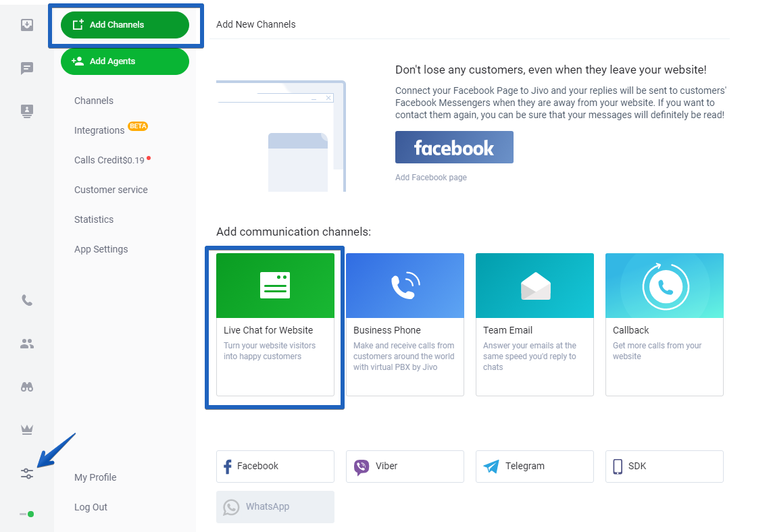Click the Facebook 'f' logo icon
Image resolution: width=771 pixels, height=532 pixels.
tap(227, 467)
